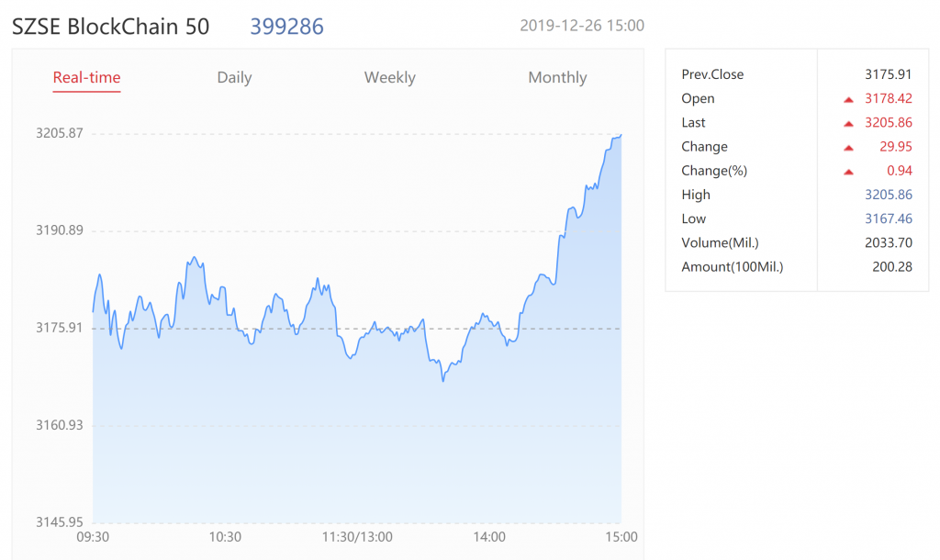The height and width of the screenshot is (560, 940).
Task: Click the 11:30/13:00 time axis label
Action: [x=357, y=537]
